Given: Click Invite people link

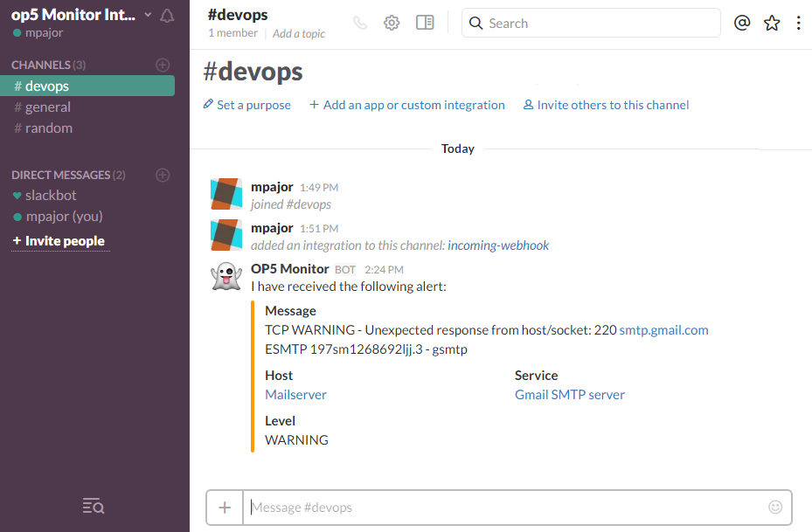Looking at the screenshot, I should [59, 241].
